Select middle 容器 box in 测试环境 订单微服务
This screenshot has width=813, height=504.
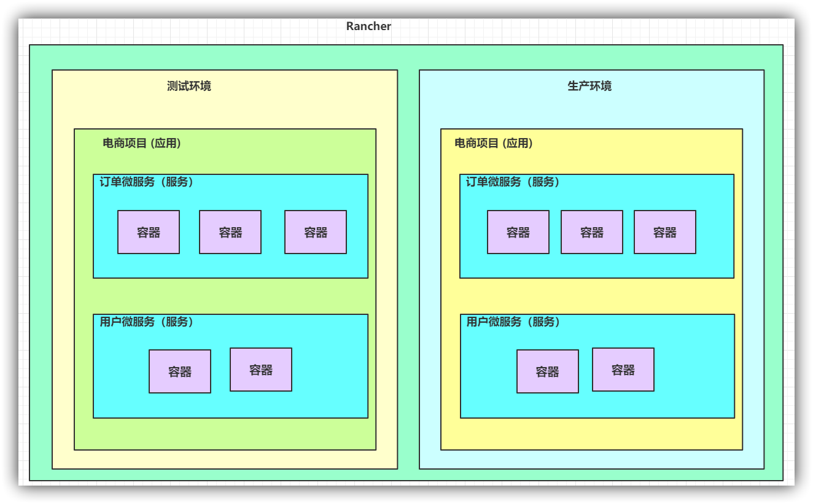[x=230, y=232]
